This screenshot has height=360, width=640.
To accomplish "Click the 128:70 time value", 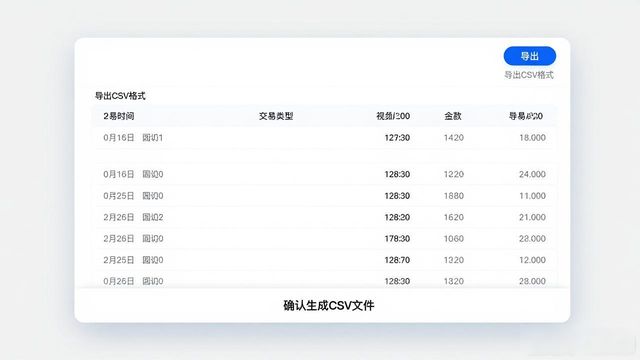I will (x=397, y=260).
